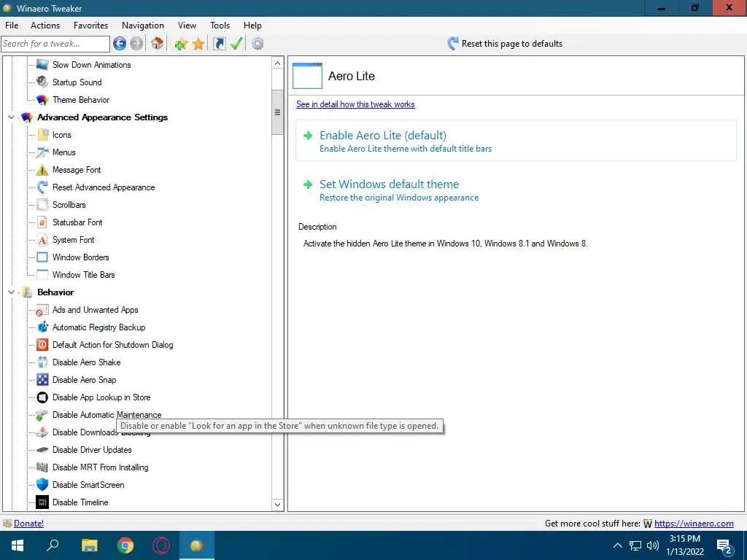Click the Icons folder icon in tree

coord(42,135)
